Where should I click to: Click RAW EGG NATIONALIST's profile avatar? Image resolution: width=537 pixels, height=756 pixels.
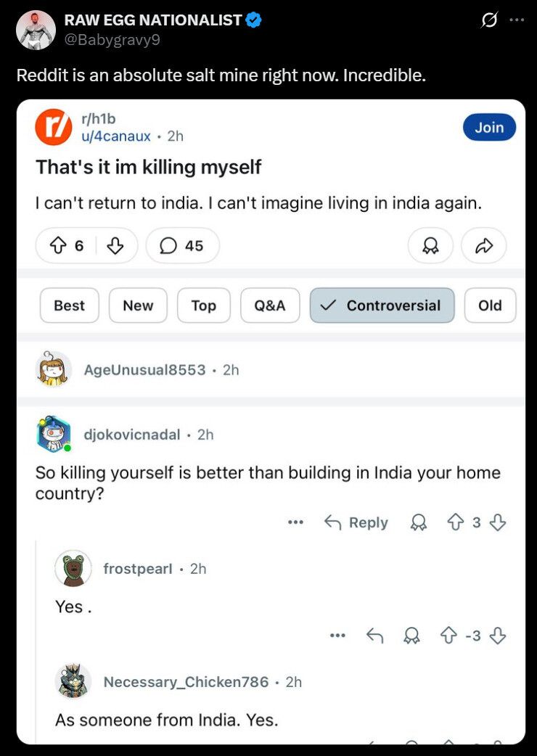(x=34, y=30)
